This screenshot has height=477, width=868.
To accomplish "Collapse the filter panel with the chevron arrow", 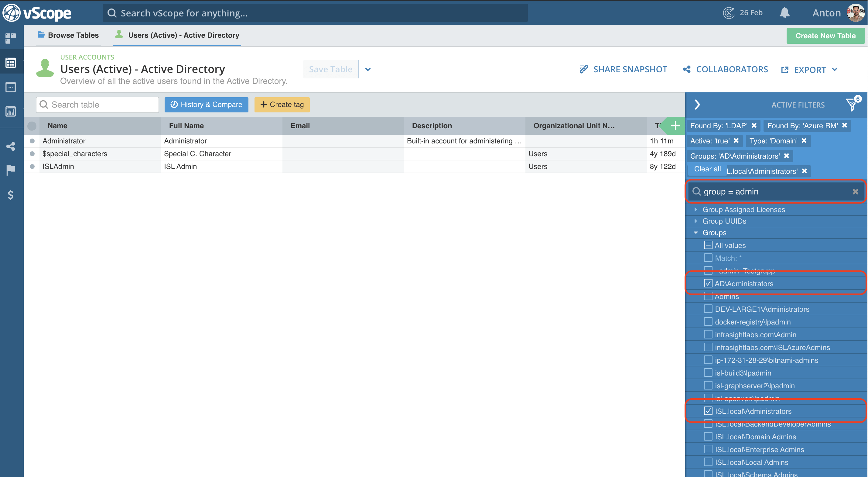I will click(697, 105).
